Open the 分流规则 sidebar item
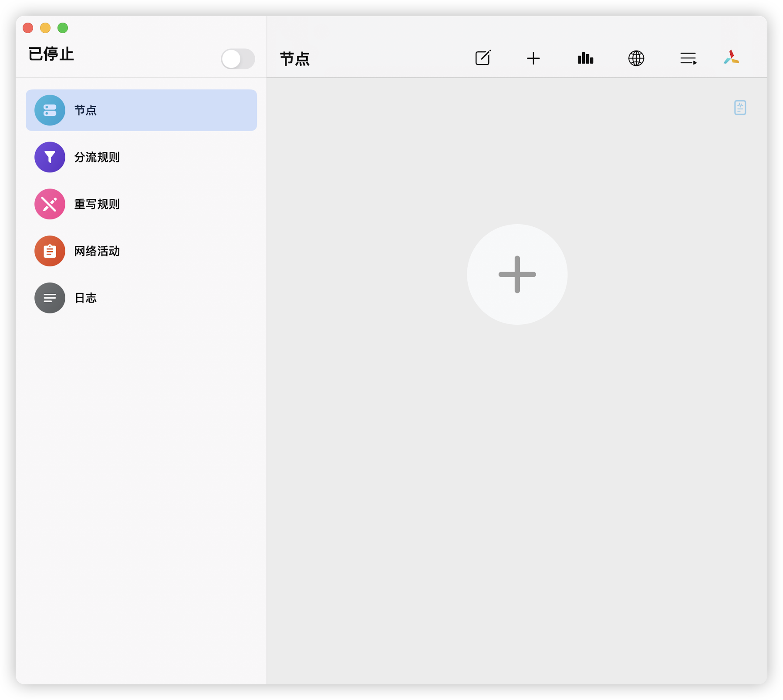This screenshot has height=700, width=783. pos(97,157)
